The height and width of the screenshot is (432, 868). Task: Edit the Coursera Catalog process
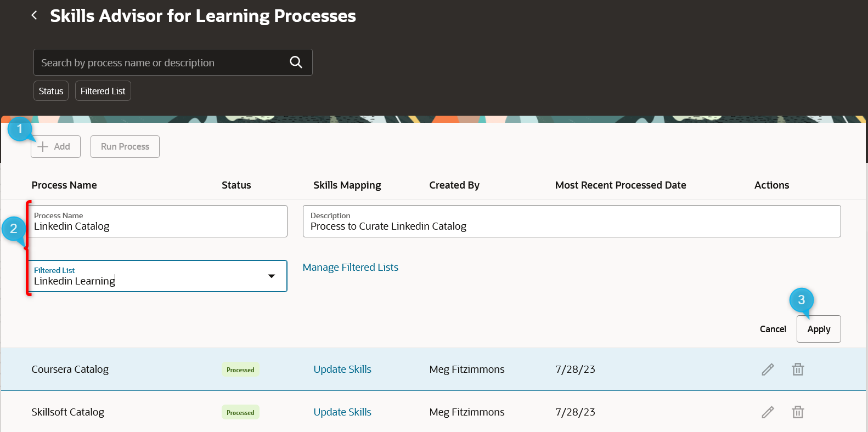(768, 370)
